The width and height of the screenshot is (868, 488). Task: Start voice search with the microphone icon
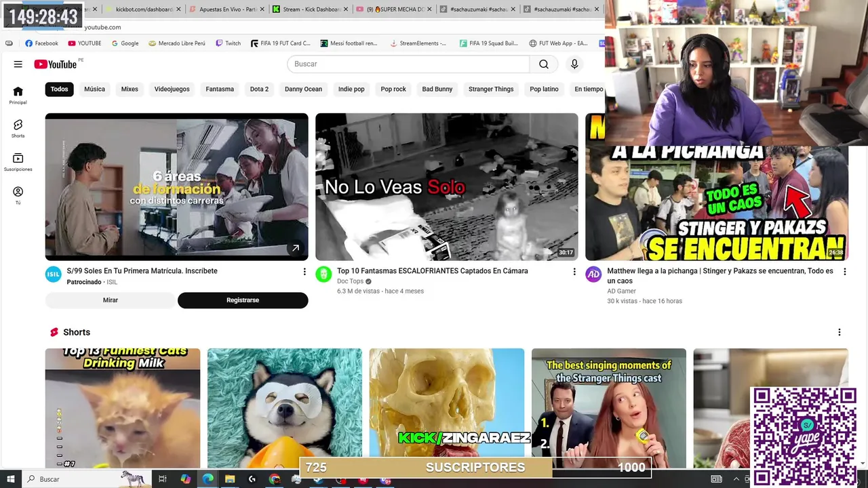(x=574, y=64)
